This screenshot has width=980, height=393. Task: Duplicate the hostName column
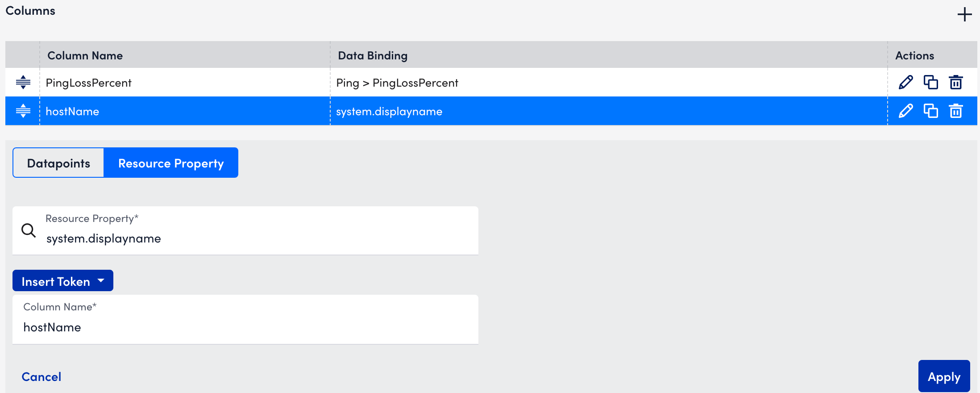point(930,111)
